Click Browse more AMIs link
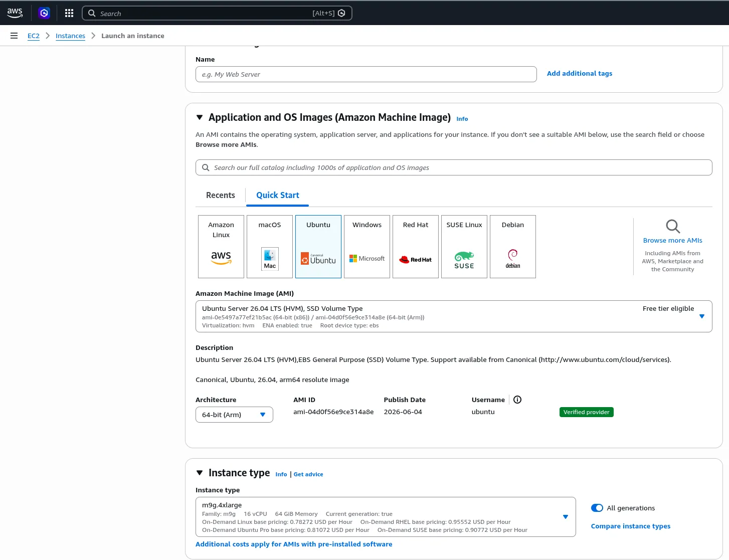The image size is (729, 560). click(673, 240)
